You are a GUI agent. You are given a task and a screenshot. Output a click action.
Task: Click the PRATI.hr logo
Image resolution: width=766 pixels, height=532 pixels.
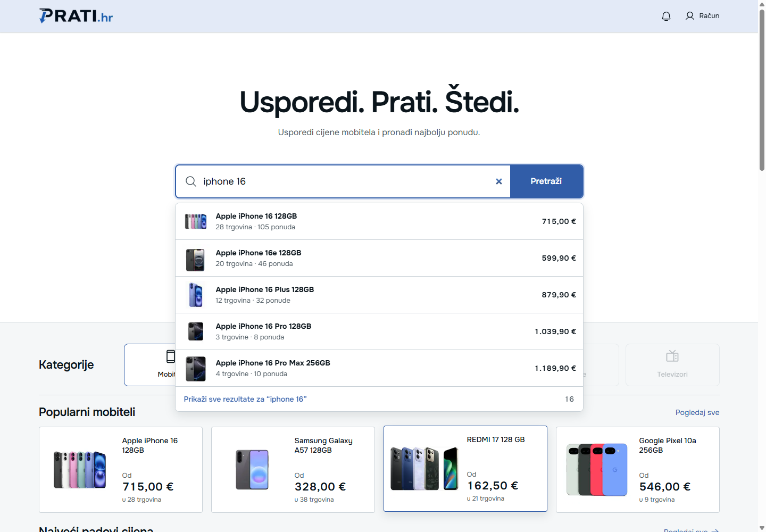(76, 16)
